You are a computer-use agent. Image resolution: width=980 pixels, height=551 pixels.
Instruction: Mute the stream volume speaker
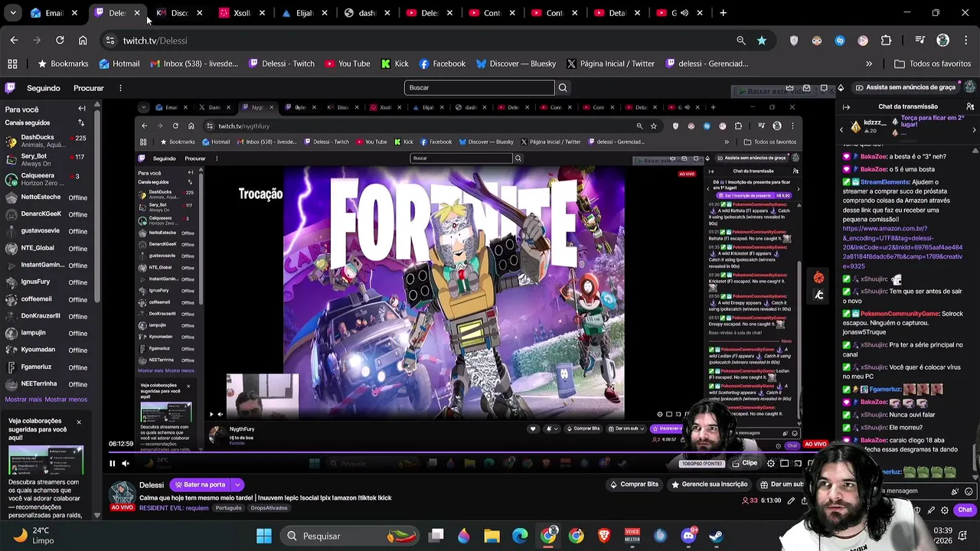click(x=126, y=463)
